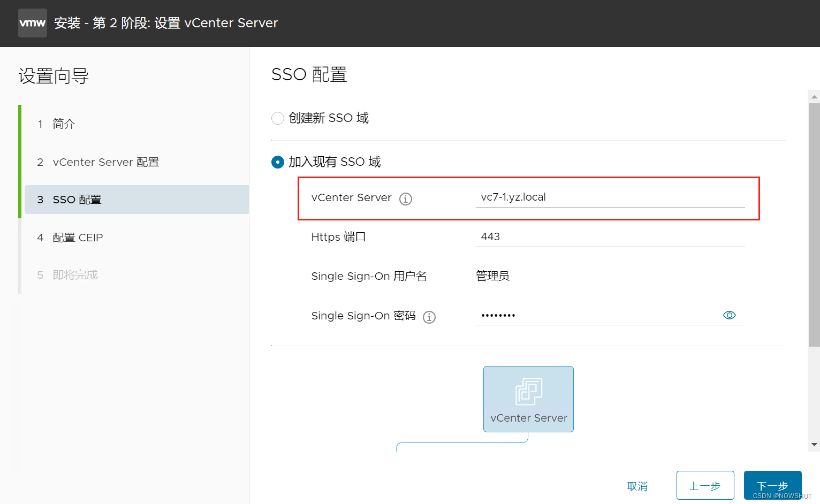Image resolution: width=820 pixels, height=504 pixels.
Task: Click the SSO 配置 heading
Action: click(309, 74)
